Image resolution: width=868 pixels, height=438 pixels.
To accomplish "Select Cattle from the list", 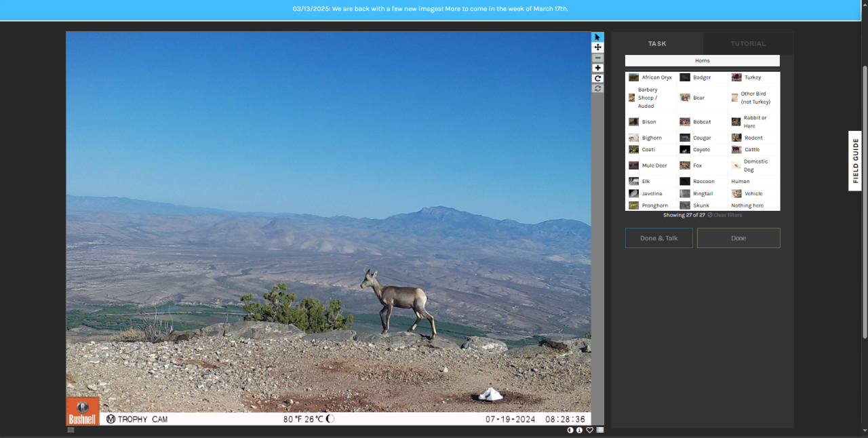I will point(754,149).
